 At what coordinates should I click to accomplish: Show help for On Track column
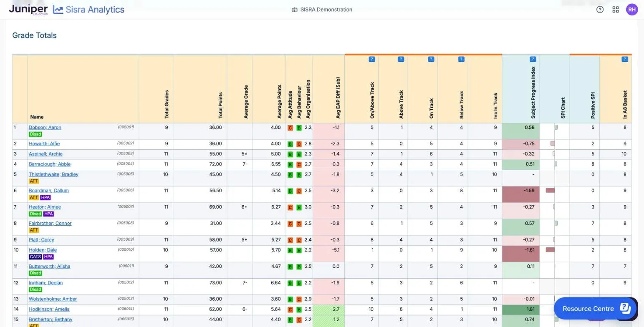coord(431,59)
